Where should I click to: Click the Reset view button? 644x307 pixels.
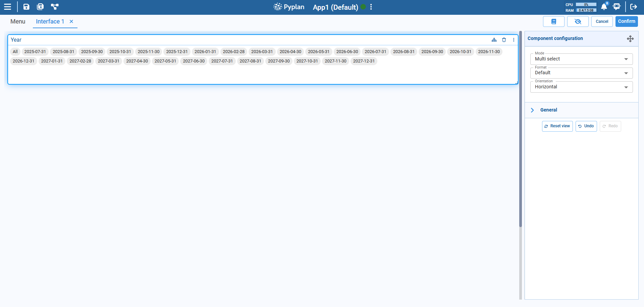tap(557, 126)
